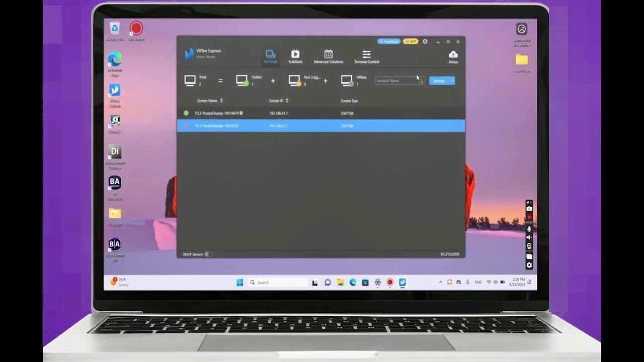Open the Terminal Control tab
This screenshot has height=362, width=644.
(366, 56)
